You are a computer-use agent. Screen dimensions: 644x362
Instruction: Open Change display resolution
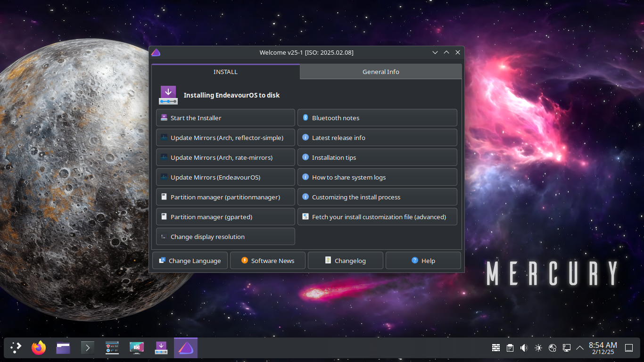[225, 237]
